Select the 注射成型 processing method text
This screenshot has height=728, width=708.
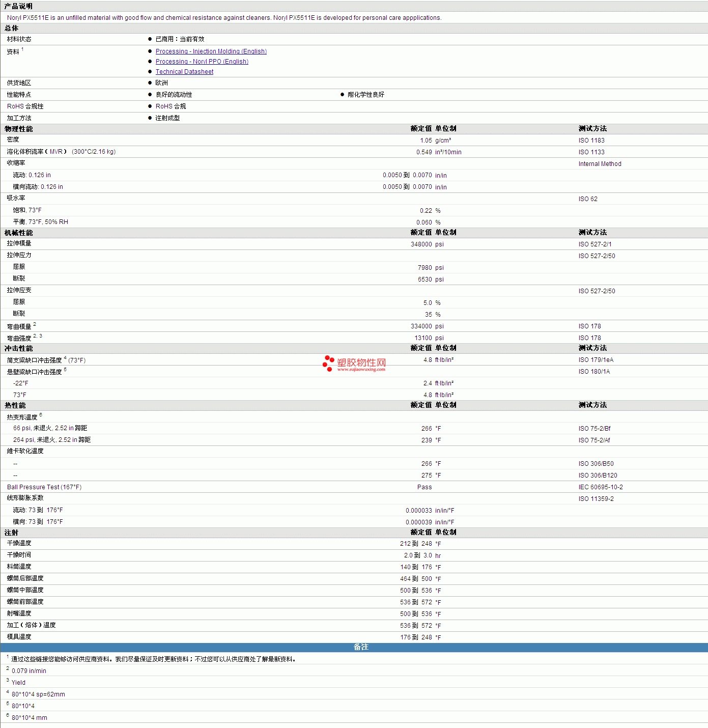pyautogui.click(x=168, y=118)
